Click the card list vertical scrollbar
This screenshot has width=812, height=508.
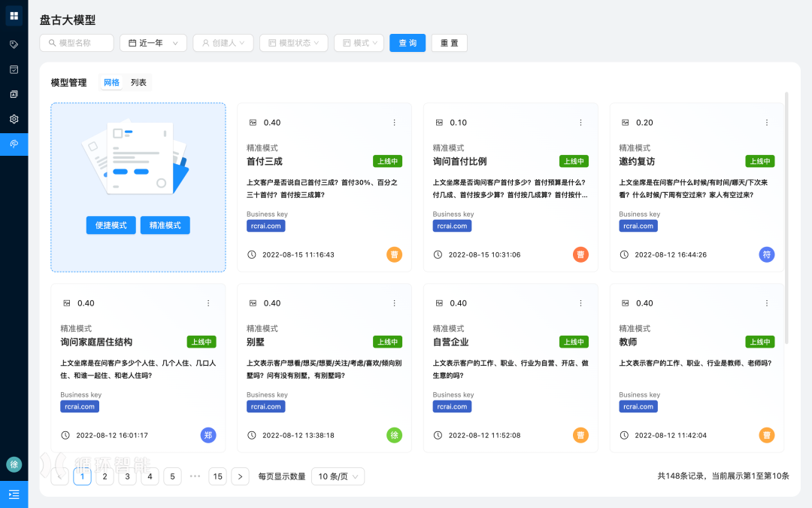(786, 217)
